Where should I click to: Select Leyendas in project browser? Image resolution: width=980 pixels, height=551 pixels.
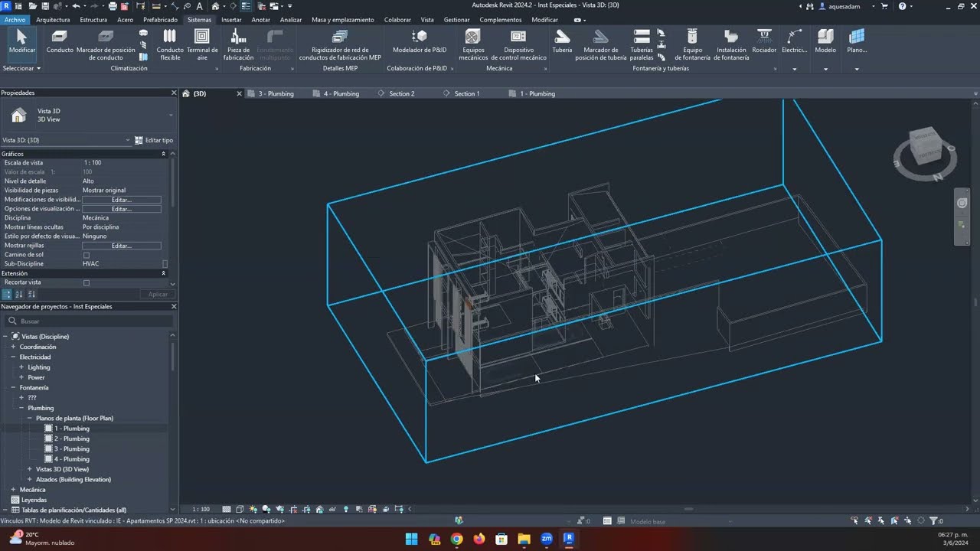point(34,500)
